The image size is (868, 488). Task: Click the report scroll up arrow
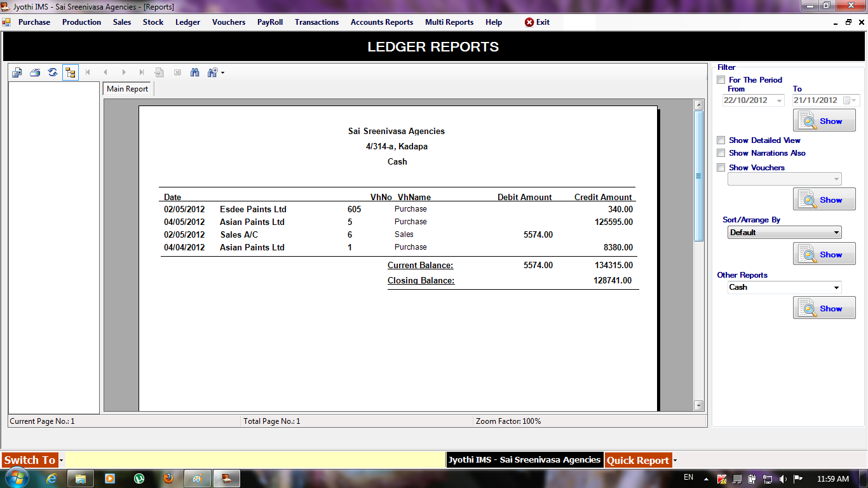pos(699,104)
